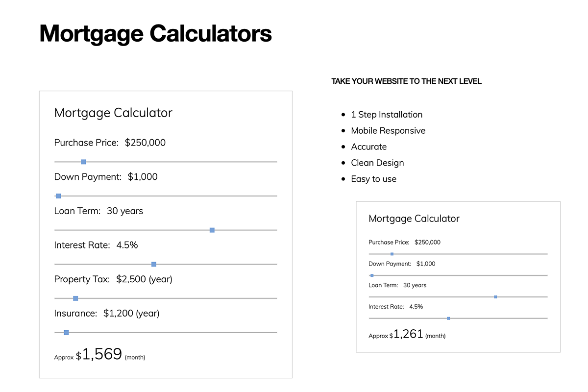588x392 pixels.
Task: Click Down Payment slider handle in large calculator
Action: (58, 196)
